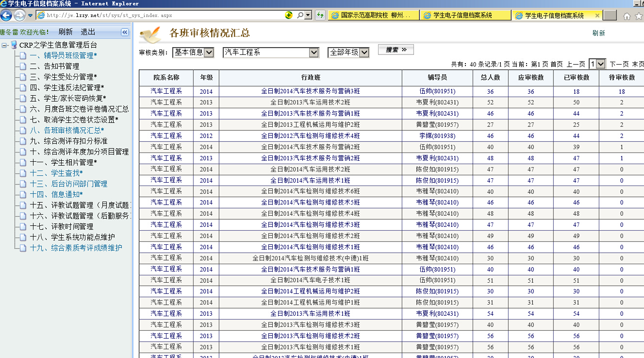
Task: Open the 审核类别 基本信息 dropdown
Action: tap(209, 52)
